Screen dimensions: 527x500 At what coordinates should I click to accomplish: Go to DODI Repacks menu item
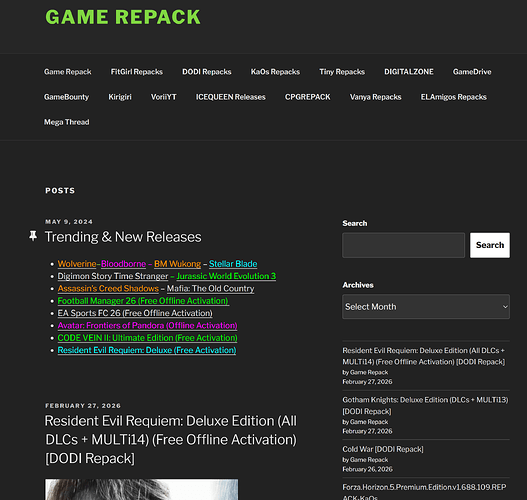(x=207, y=72)
